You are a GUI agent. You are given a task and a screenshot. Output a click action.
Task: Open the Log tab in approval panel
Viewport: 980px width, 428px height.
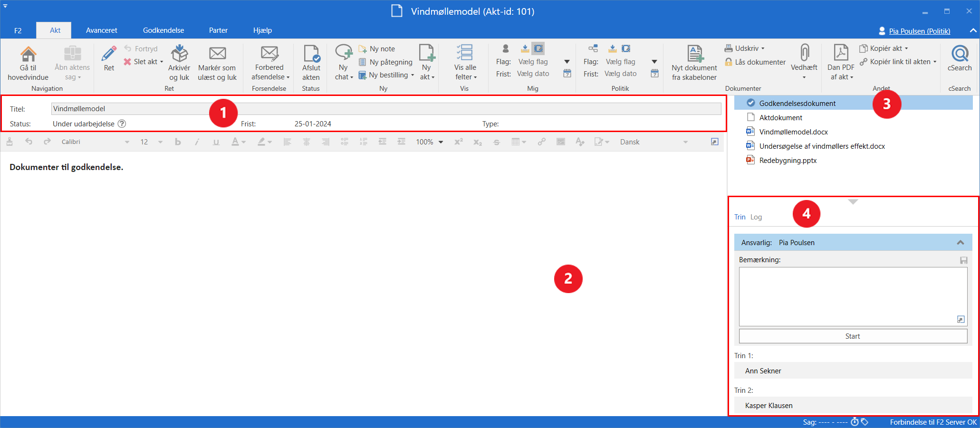pyautogui.click(x=756, y=217)
